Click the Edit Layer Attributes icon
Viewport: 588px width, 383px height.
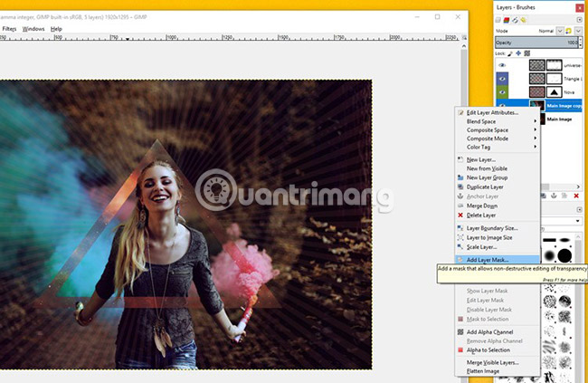coord(460,112)
